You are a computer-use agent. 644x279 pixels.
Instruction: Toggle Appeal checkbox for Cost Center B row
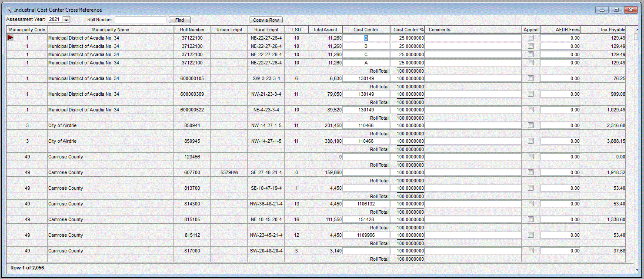click(531, 46)
